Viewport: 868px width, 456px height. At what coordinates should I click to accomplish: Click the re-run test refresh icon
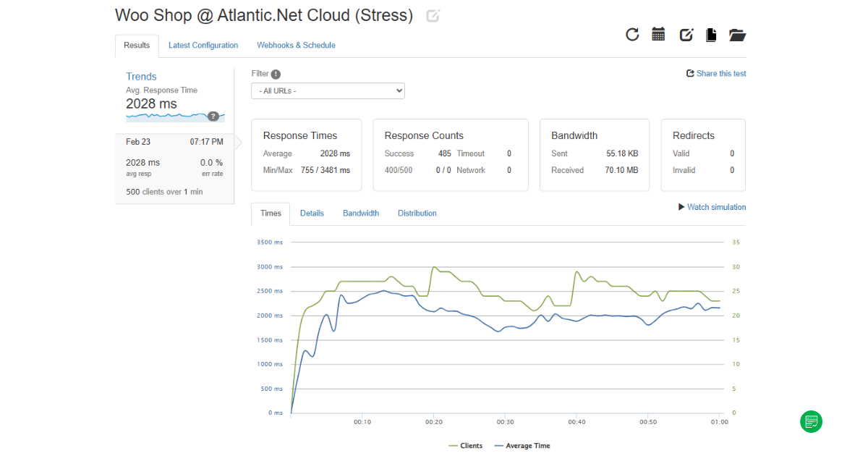[x=632, y=35]
